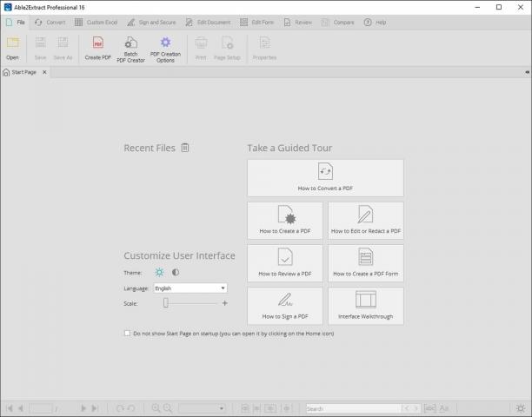Go to next page in status bar
532x417 pixels.
tap(83, 408)
